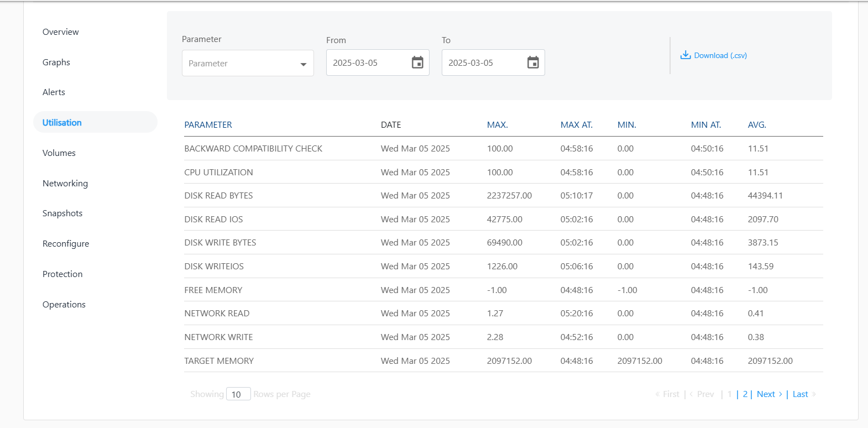The width and height of the screenshot is (868, 428).
Task: Click the Download (.csv) link
Action: [720, 55]
